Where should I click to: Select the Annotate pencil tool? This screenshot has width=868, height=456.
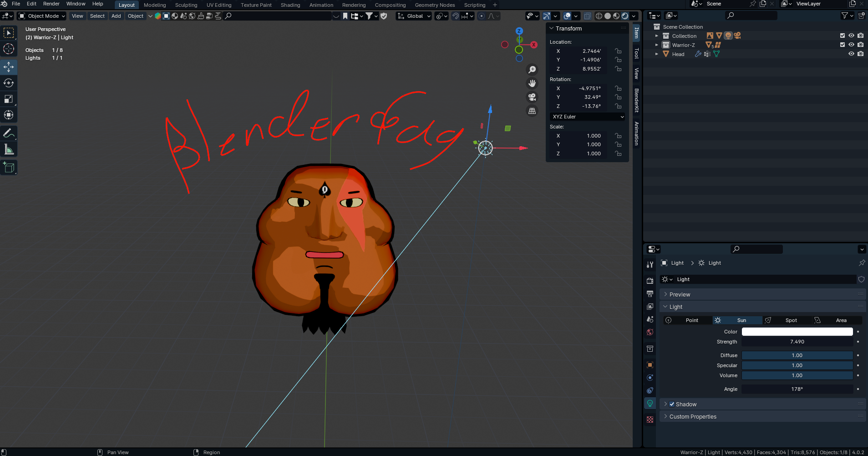point(9,133)
